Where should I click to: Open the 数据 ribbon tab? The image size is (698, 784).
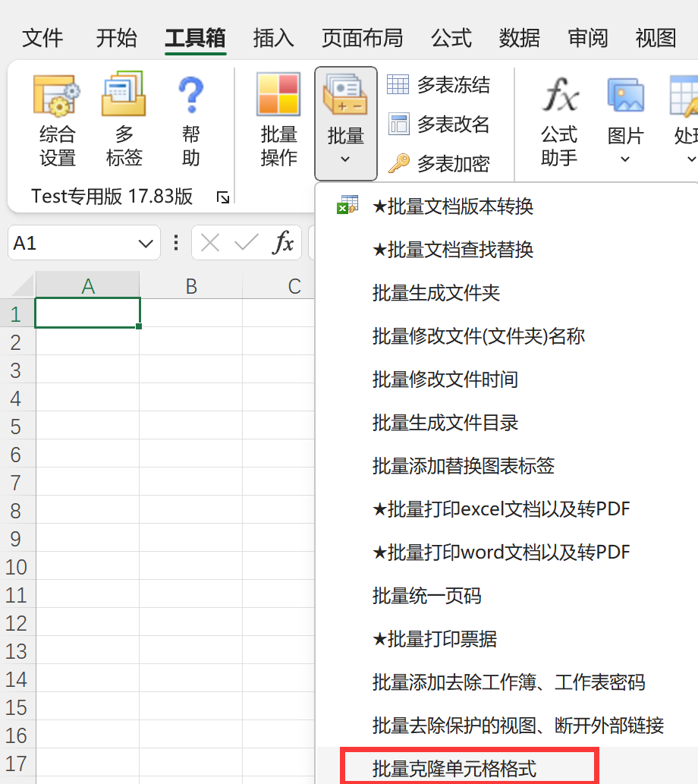pyautogui.click(x=520, y=38)
